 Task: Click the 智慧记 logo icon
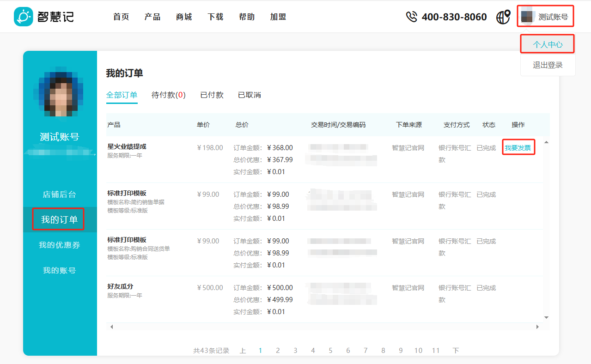tap(23, 17)
